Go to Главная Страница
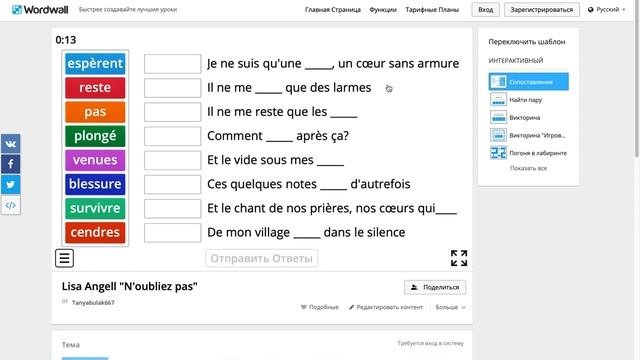Image resolution: width=640 pixels, height=360 pixels. click(x=333, y=9)
